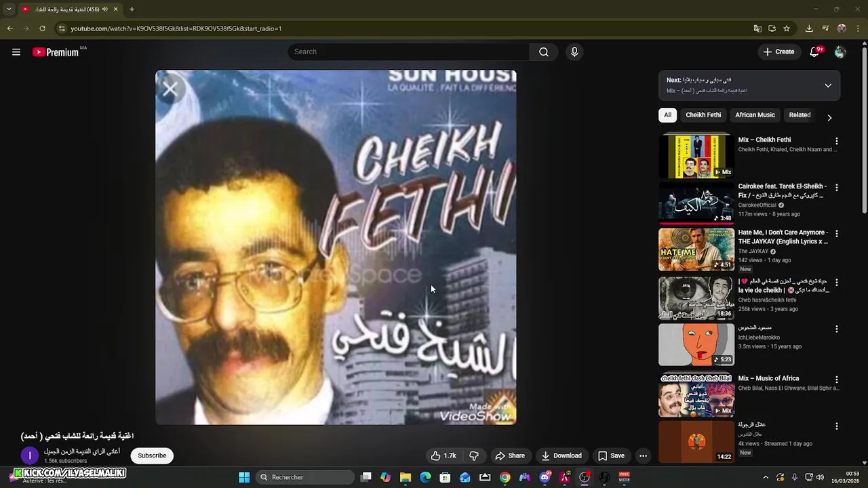Open CairokeeOfficial channel link

(x=757, y=205)
